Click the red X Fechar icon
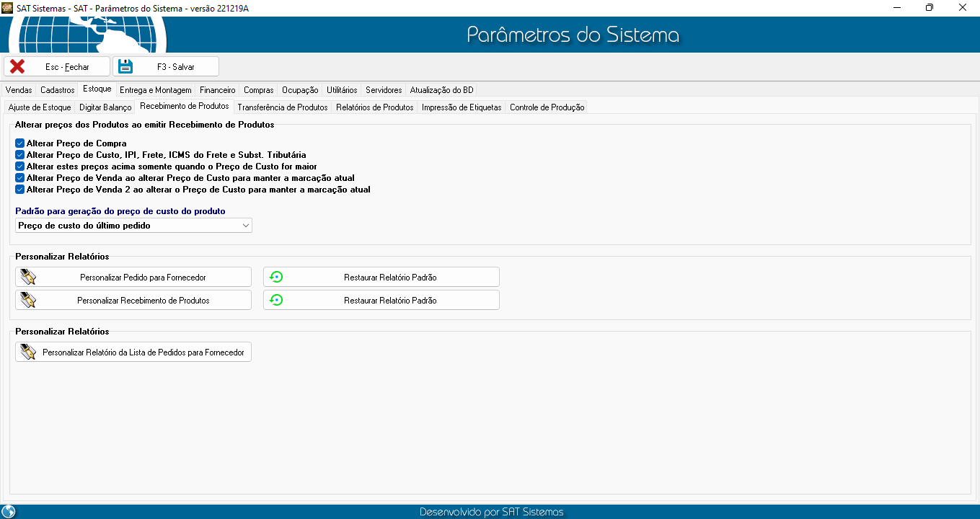This screenshot has height=519, width=980. [17, 66]
